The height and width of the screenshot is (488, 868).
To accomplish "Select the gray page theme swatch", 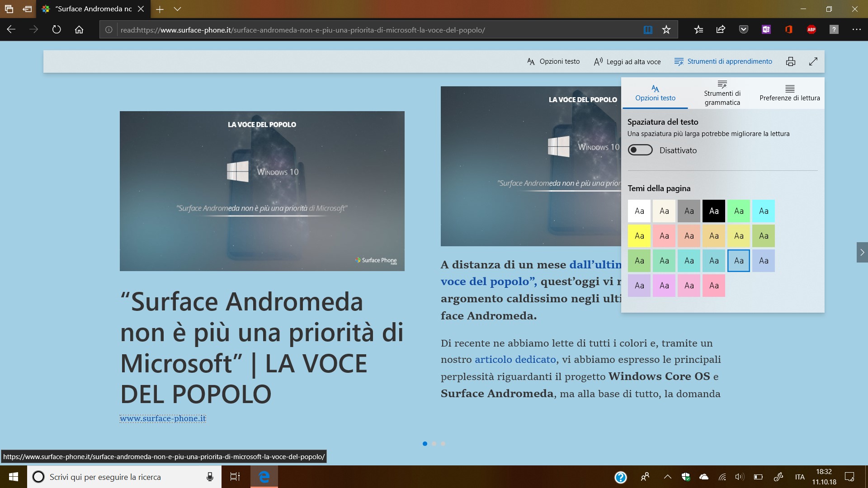I will coord(689,211).
